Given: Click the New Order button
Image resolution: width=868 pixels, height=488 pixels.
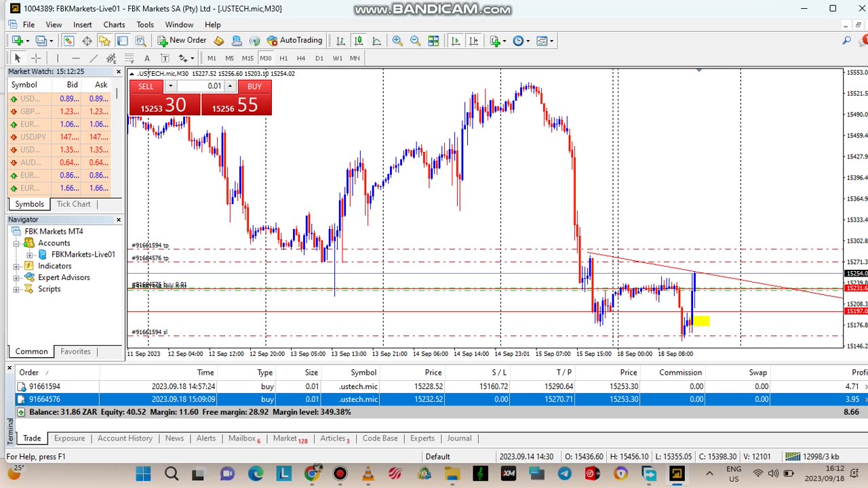Looking at the screenshot, I should tap(182, 41).
